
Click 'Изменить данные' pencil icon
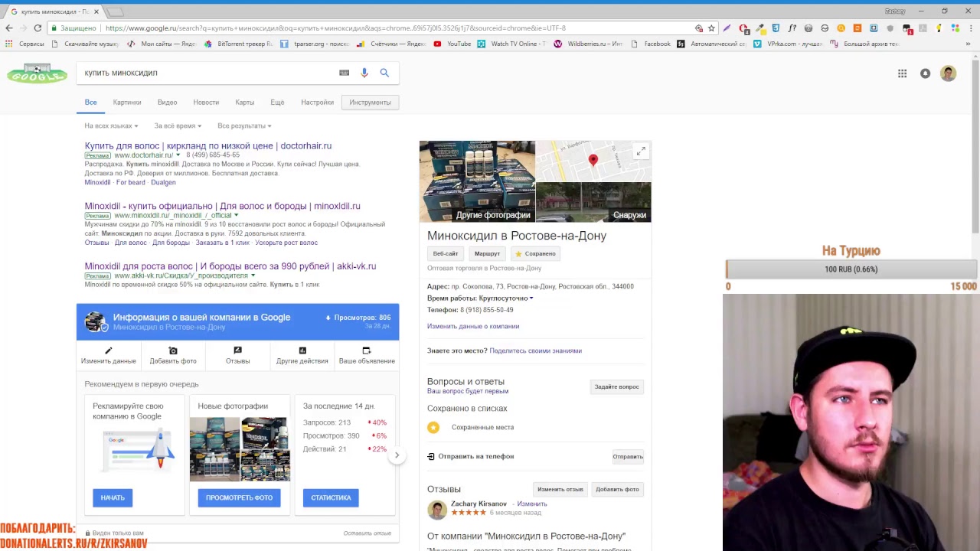tap(108, 350)
